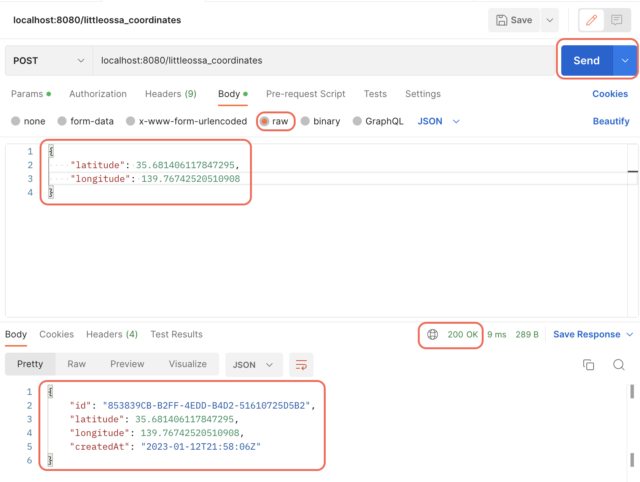The width and height of the screenshot is (640, 482).
Task: Click the request URL input field
Action: pos(323,60)
